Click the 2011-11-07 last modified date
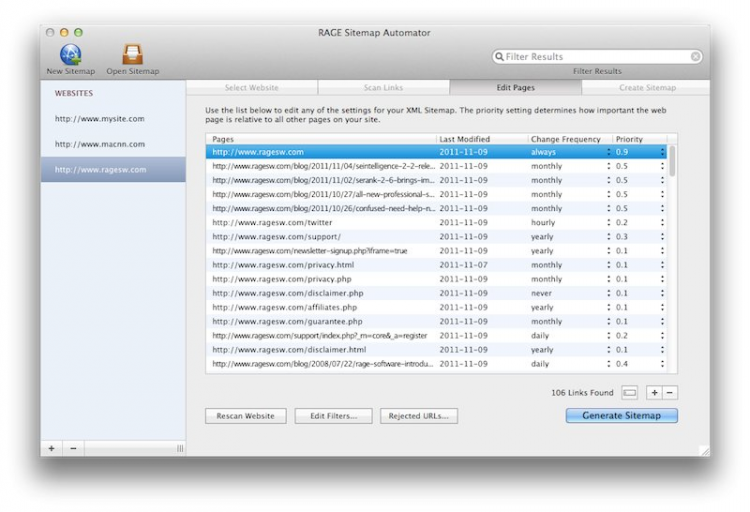The width and height of the screenshot is (750, 512). click(x=463, y=265)
